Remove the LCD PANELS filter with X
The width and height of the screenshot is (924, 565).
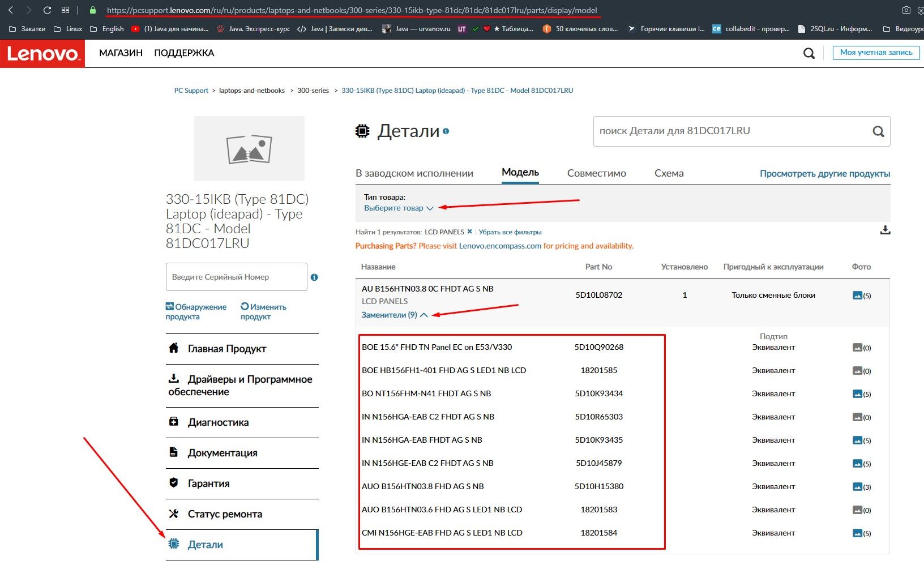[x=469, y=232]
